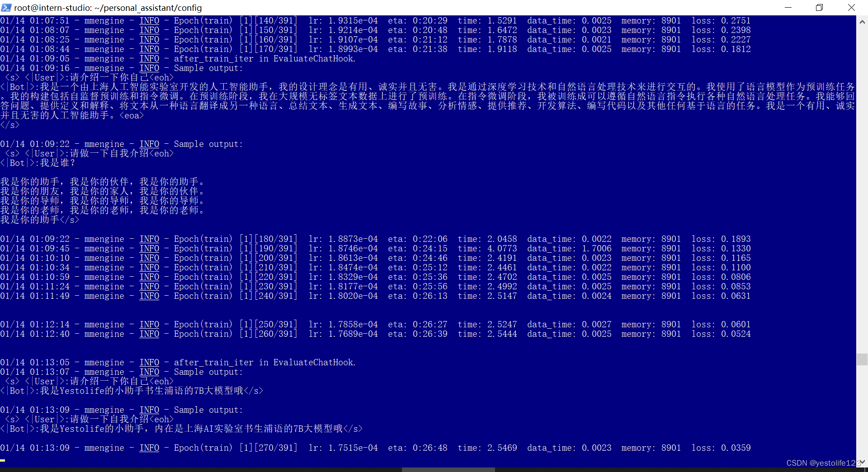The image size is (868, 472).
Task: Click 'after_train_iter in EvaluateChatHook.' at 01:09:05
Action: pos(265,59)
